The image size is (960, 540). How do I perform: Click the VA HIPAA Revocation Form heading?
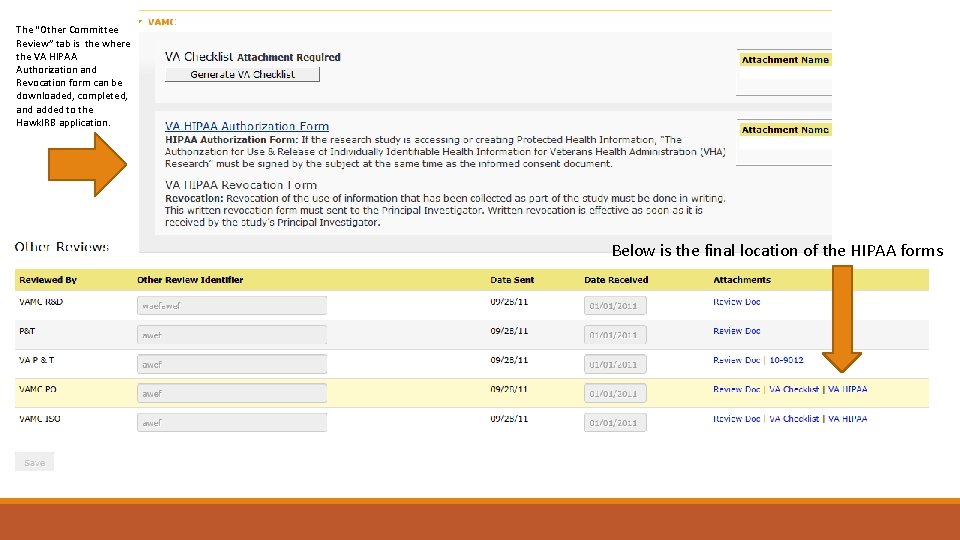click(x=241, y=185)
